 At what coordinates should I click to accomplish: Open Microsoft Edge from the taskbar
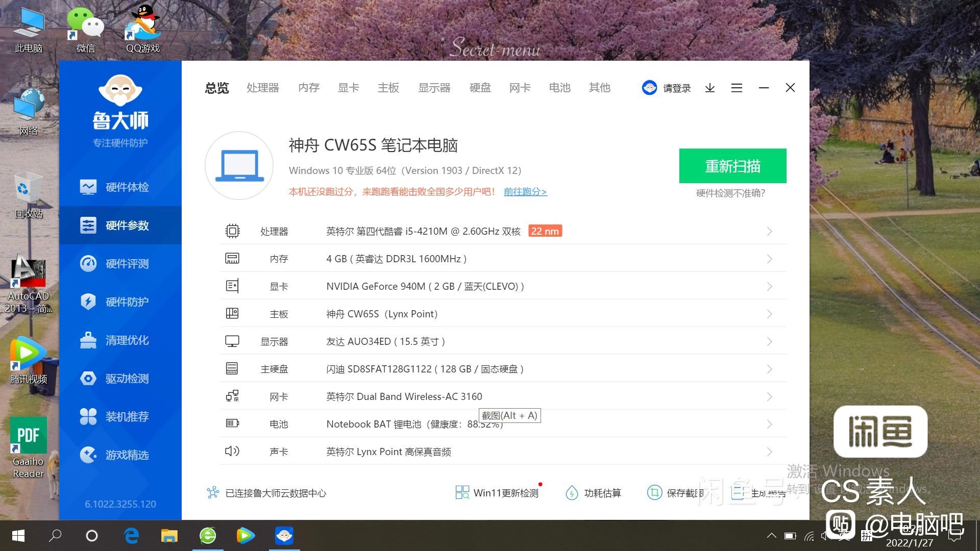click(x=131, y=536)
